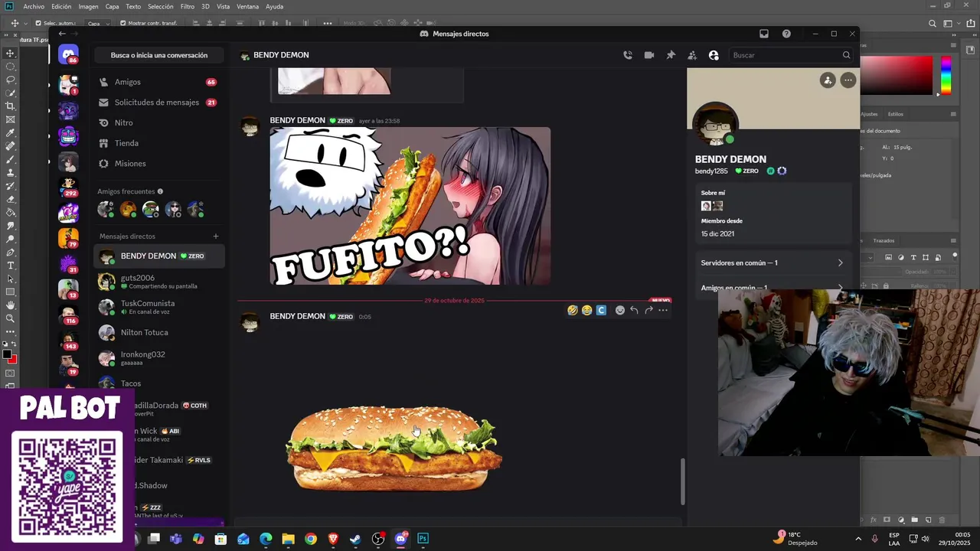980x551 pixels.
Task: Forward the latest BENDY DEMON message
Action: 648,310
